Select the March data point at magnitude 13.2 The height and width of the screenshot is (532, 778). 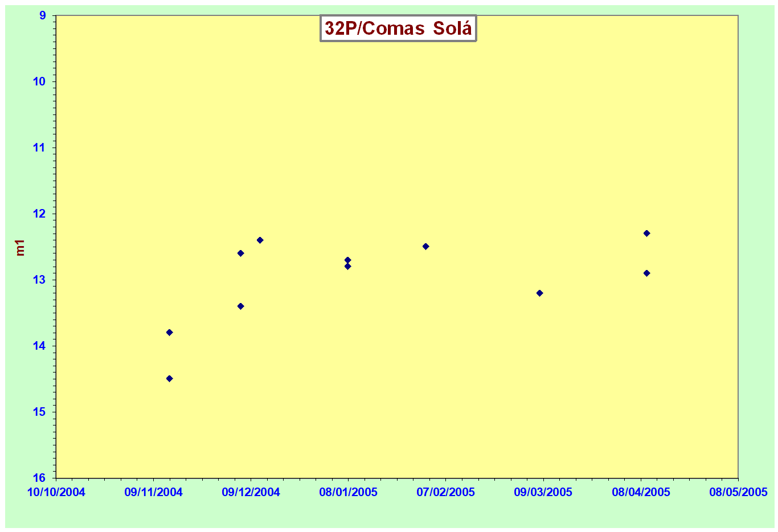(x=539, y=293)
